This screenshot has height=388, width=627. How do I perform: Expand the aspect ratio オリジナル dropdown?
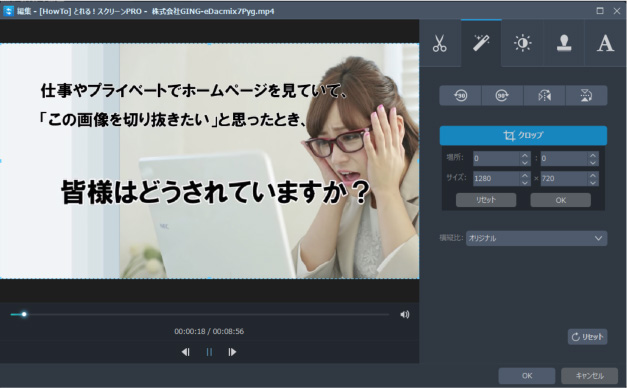(x=536, y=238)
